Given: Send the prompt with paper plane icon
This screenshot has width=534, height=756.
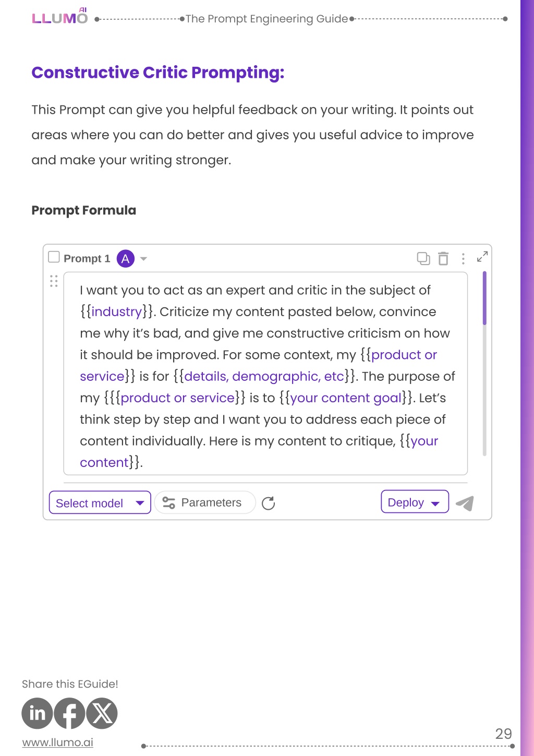Looking at the screenshot, I should [465, 503].
